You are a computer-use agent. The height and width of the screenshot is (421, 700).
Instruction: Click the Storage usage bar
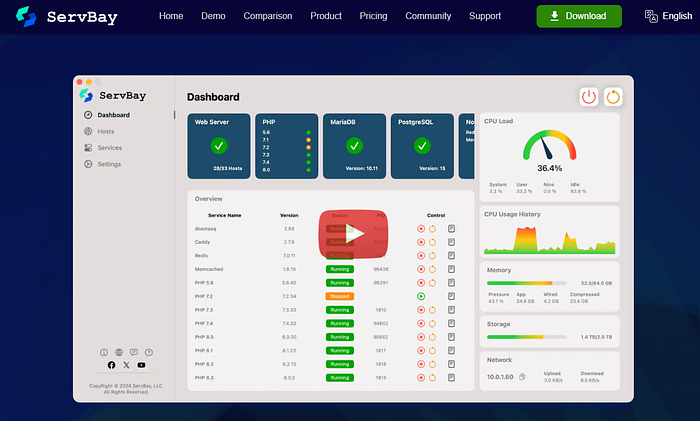tap(526, 337)
